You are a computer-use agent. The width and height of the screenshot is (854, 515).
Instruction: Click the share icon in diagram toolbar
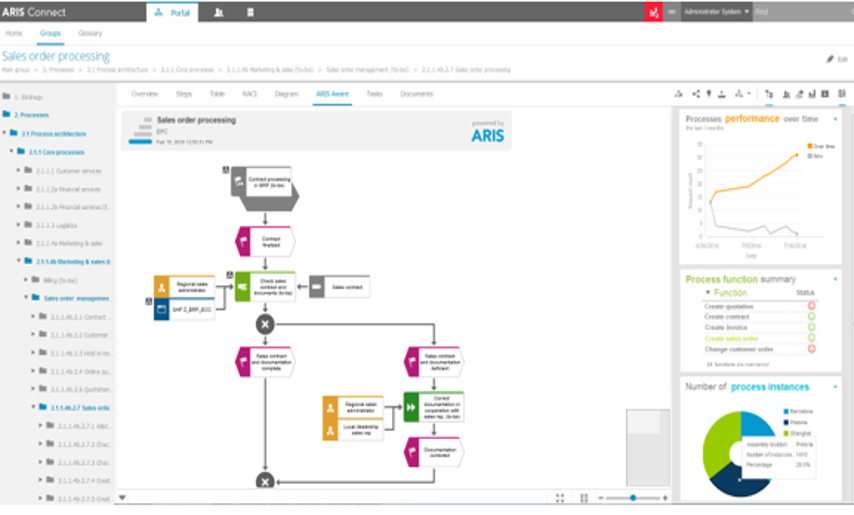pyautogui.click(x=695, y=94)
